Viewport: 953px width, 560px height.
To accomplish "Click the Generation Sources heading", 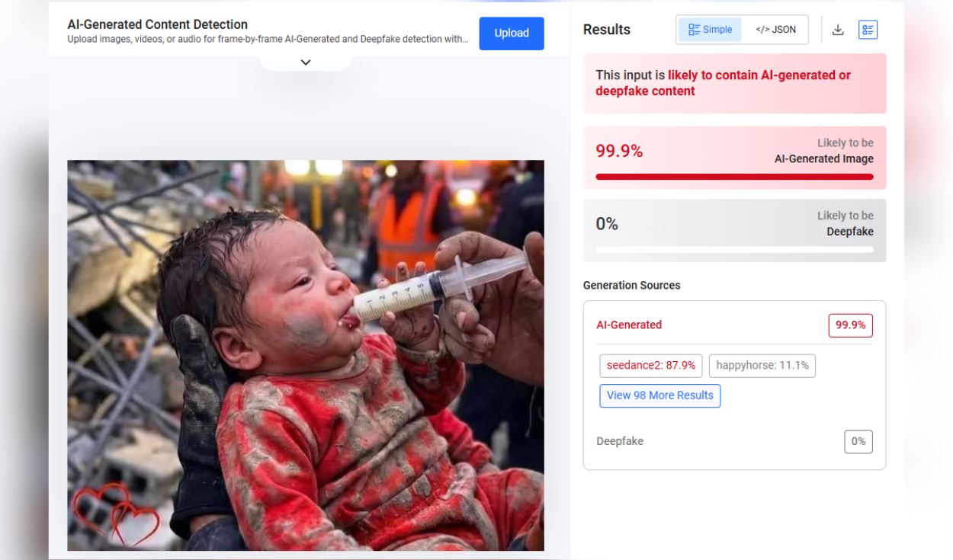I will pyautogui.click(x=632, y=286).
